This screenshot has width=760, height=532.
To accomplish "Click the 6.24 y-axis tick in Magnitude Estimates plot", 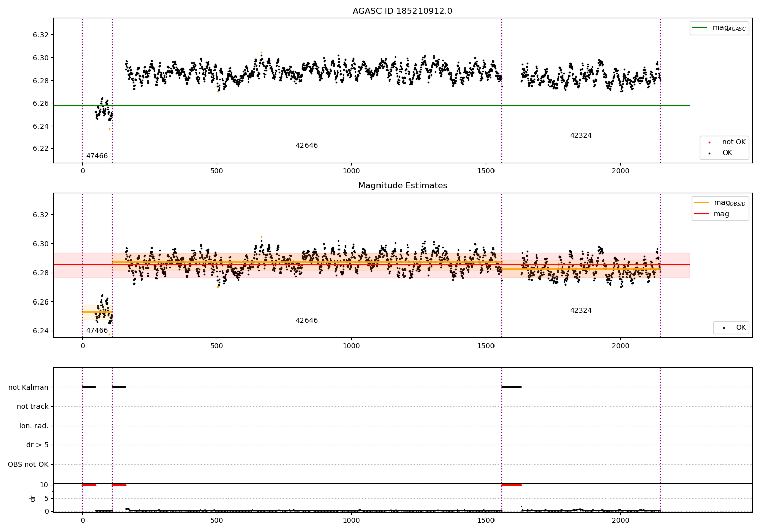I will [41, 331].
